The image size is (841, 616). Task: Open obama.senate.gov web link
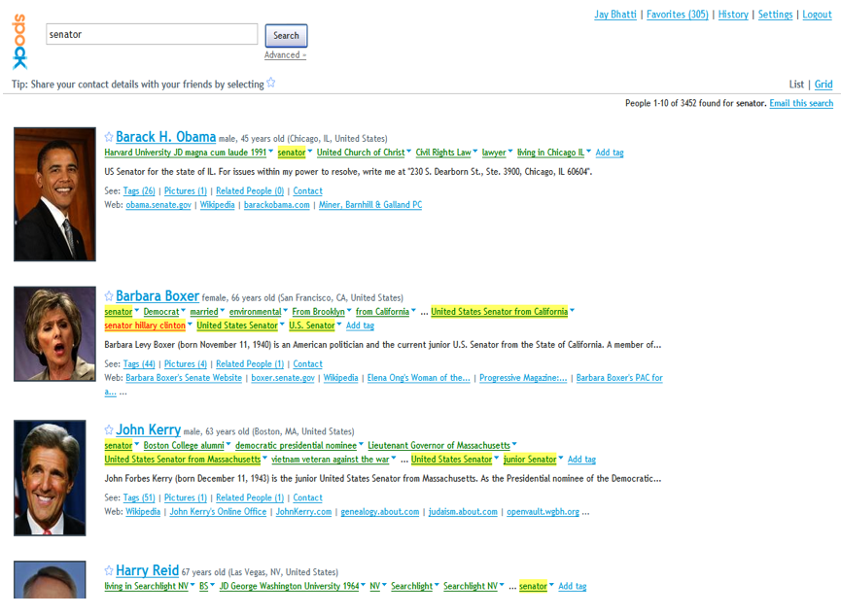click(158, 205)
